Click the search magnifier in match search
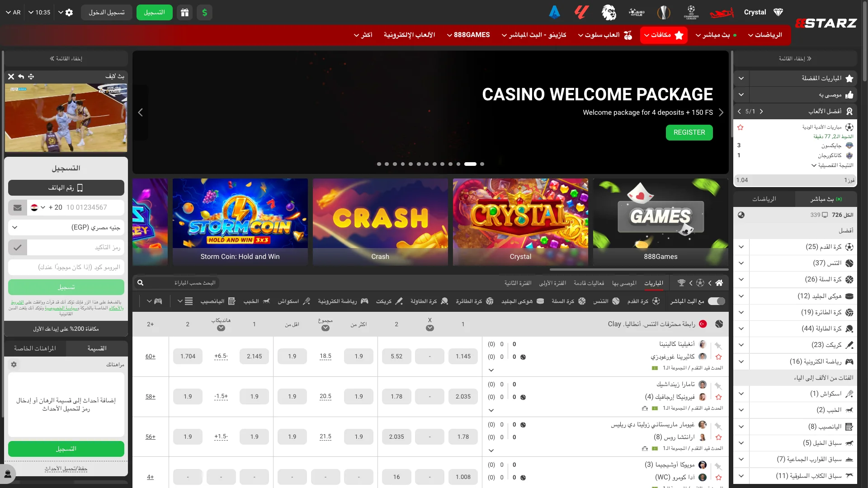This screenshot has height=488, width=868. tap(141, 283)
